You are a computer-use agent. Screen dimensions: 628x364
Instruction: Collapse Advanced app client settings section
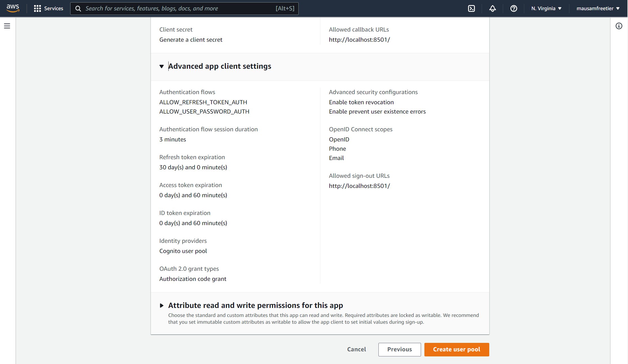pyautogui.click(x=162, y=66)
